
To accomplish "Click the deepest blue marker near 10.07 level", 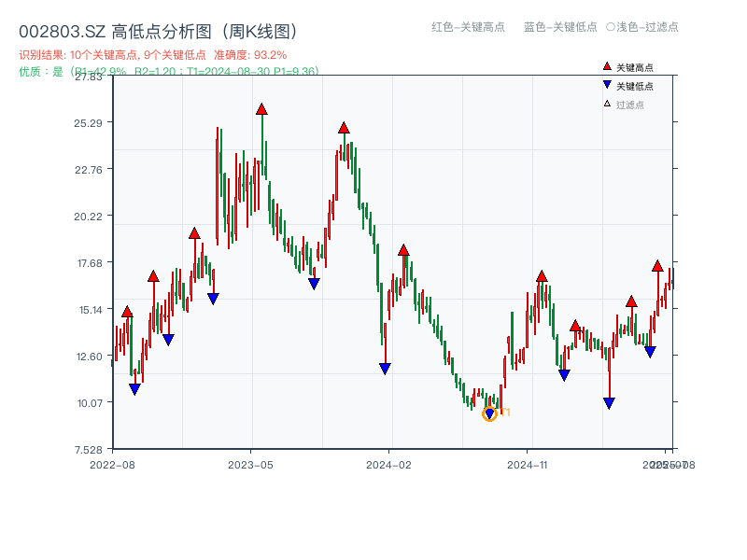I will pyautogui.click(x=609, y=401).
